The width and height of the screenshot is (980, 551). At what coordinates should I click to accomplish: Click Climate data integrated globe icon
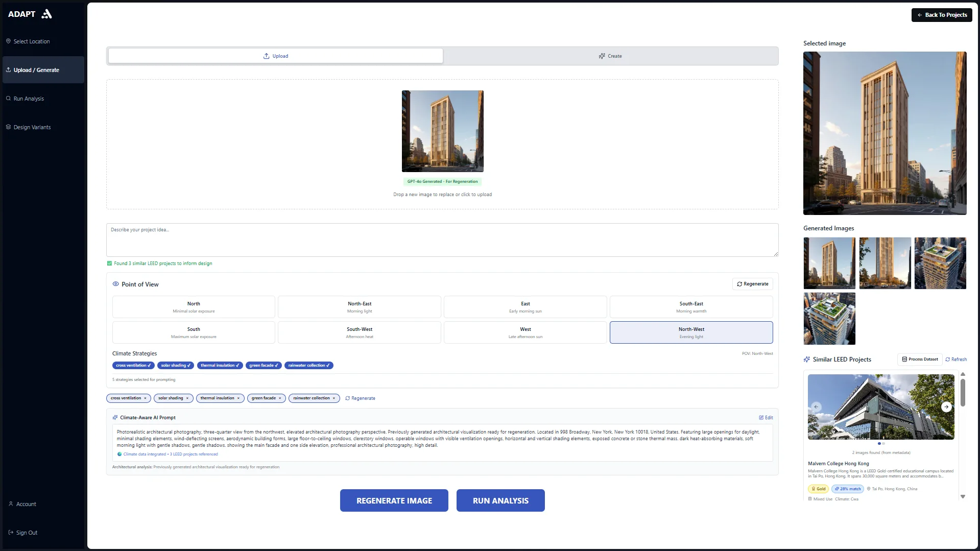click(x=119, y=454)
